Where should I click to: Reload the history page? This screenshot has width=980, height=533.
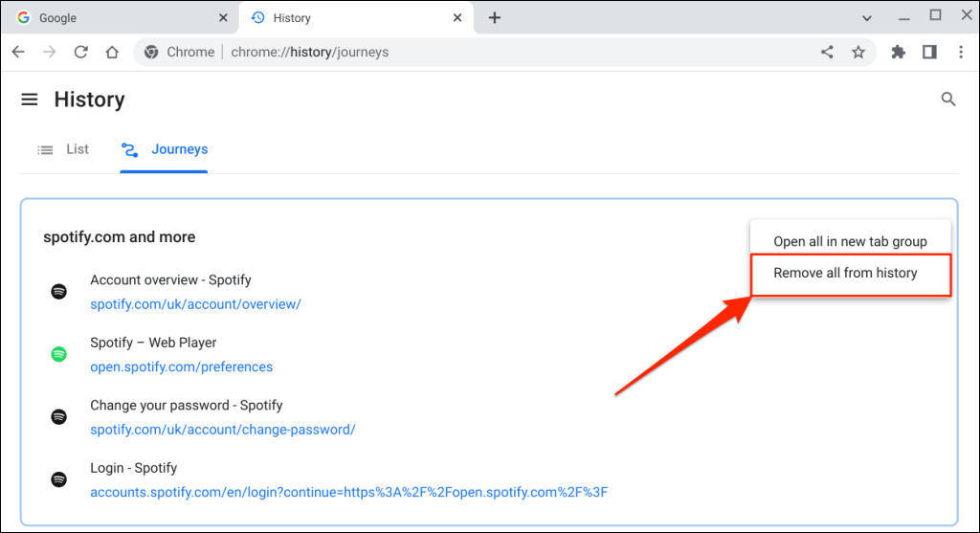pyautogui.click(x=80, y=52)
